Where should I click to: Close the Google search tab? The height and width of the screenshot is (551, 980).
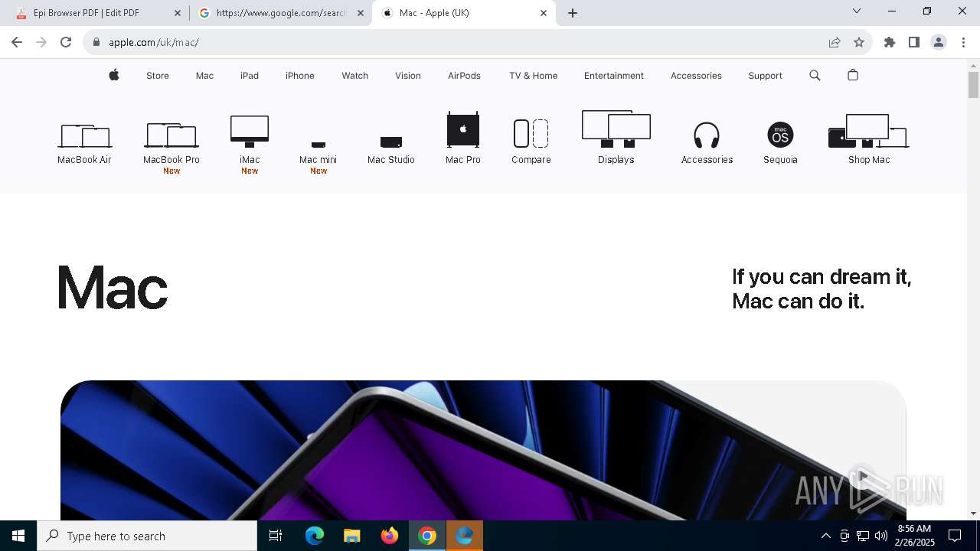(361, 13)
